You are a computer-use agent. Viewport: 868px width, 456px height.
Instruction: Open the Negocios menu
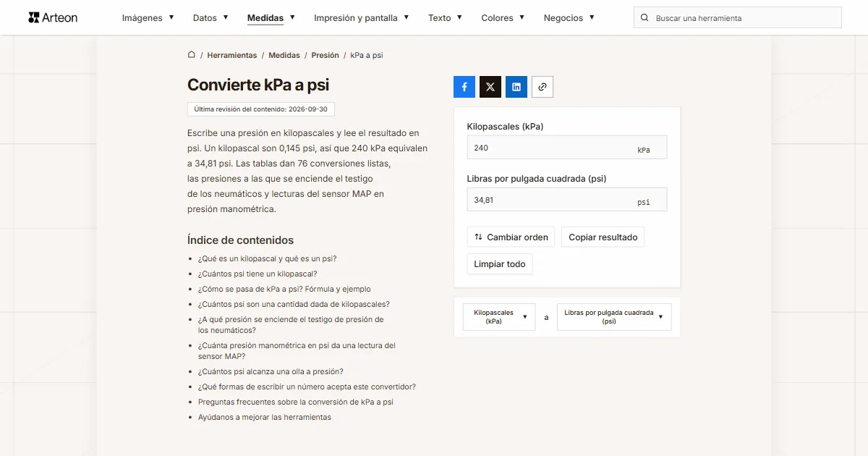coord(569,18)
